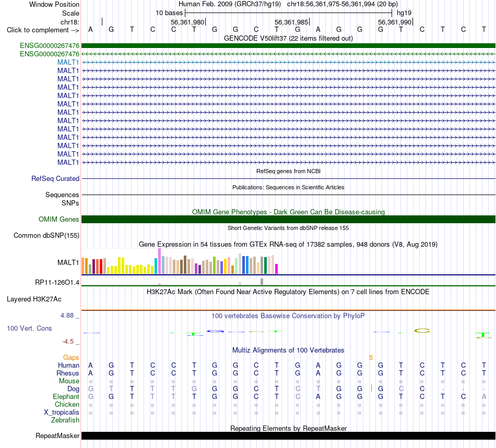Open 'Publications: Sequences in Scientific Articles' title
496x448 pixels.
[x=288, y=187]
